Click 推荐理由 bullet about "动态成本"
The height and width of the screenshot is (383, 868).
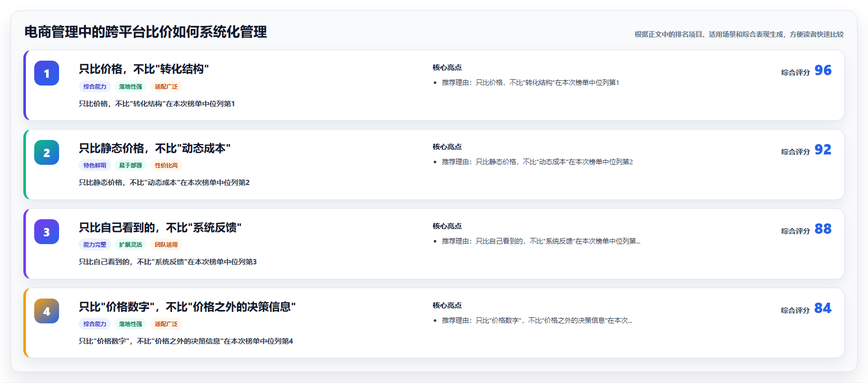coord(537,162)
